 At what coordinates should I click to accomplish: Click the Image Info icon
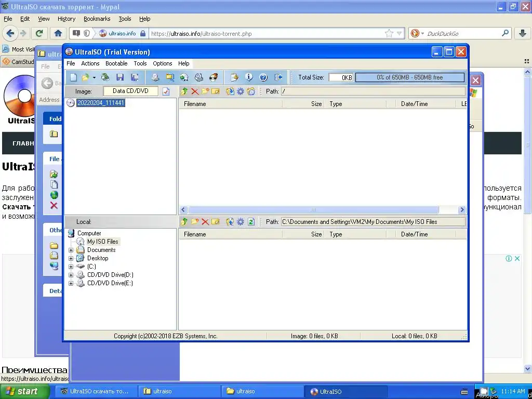[249, 77]
